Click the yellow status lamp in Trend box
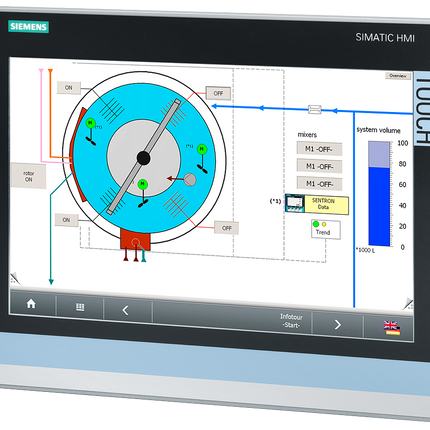The image size is (430, 430). (x=324, y=224)
